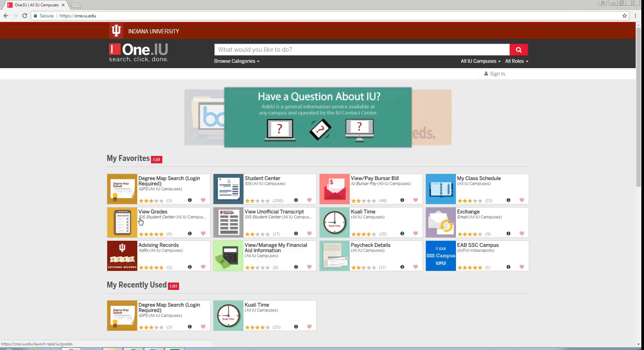644x350 pixels.
Task: Open the Kuali Time clock icon in My Favorites
Action: click(x=335, y=222)
